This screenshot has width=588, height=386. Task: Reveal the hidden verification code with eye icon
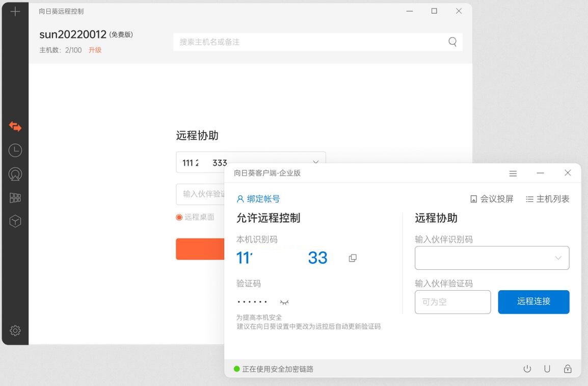284,302
